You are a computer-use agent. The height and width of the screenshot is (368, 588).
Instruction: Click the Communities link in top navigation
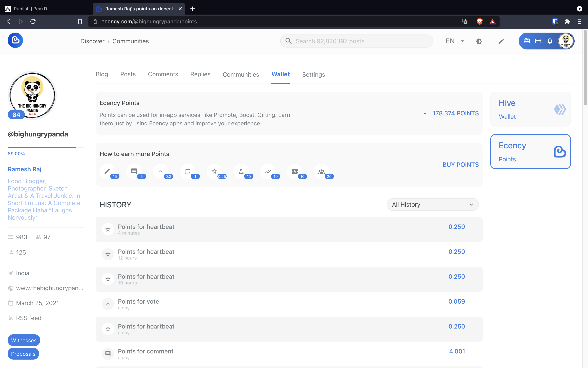131,41
